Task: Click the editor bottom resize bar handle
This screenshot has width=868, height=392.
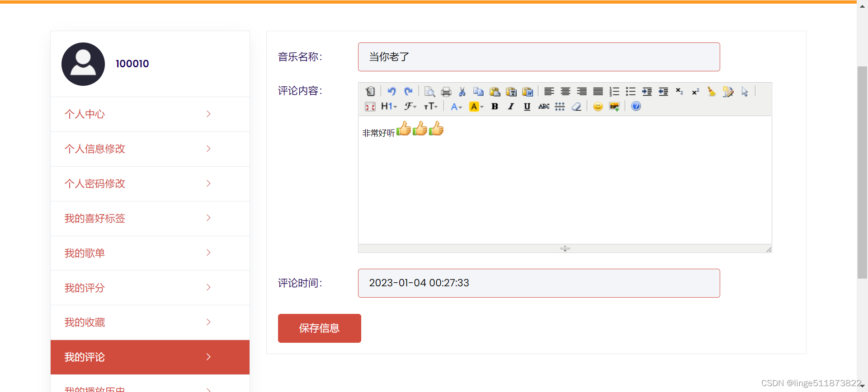Action: (x=565, y=248)
